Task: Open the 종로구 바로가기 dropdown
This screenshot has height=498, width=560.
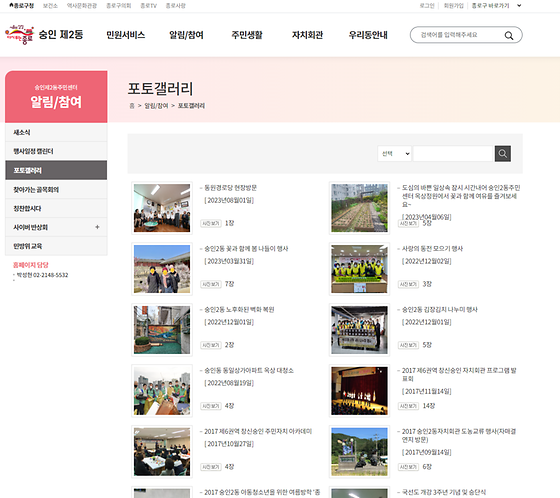Action: click(x=496, y=5)
